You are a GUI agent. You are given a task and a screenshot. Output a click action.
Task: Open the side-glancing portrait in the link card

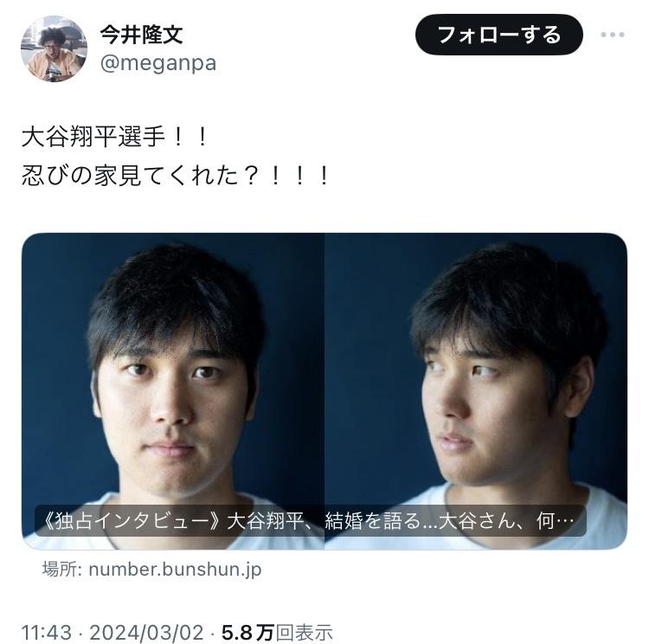(x=476, y=391)
